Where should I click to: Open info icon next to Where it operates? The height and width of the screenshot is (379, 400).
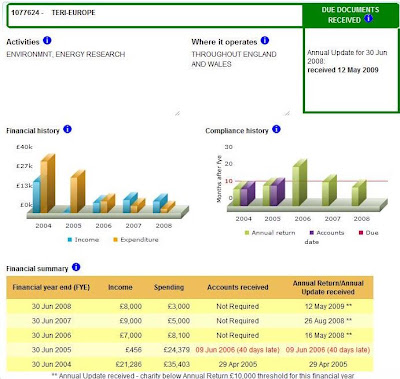coord(265,40)
